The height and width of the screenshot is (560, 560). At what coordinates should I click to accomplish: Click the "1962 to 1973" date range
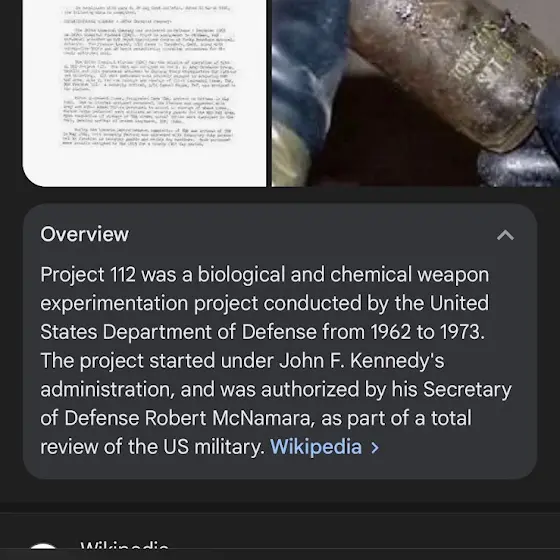426,332
